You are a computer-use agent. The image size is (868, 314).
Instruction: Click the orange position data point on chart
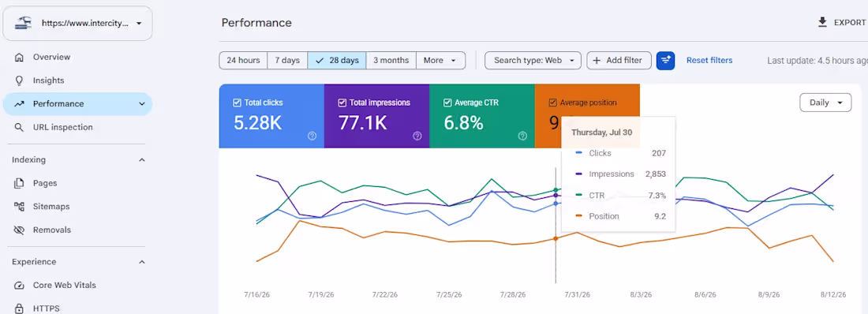coord(556,239)
